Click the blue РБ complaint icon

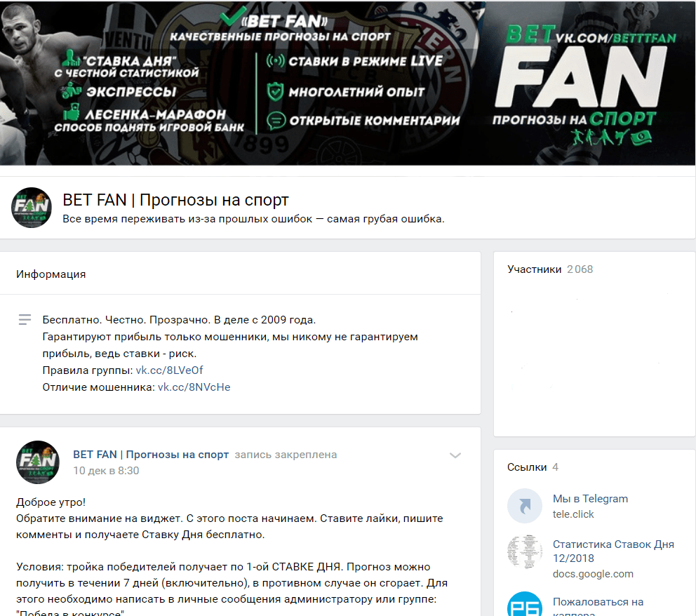coord(525,605)
